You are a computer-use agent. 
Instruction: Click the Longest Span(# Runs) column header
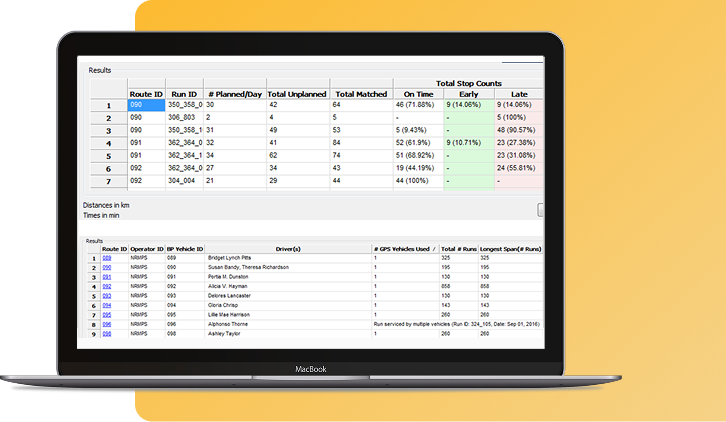[x=512, y=248]
